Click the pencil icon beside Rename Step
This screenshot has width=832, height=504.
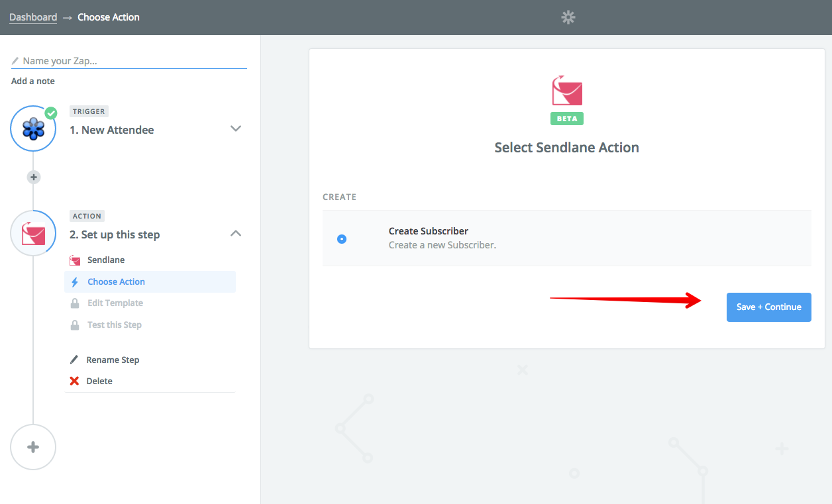(x=74, y=360)
